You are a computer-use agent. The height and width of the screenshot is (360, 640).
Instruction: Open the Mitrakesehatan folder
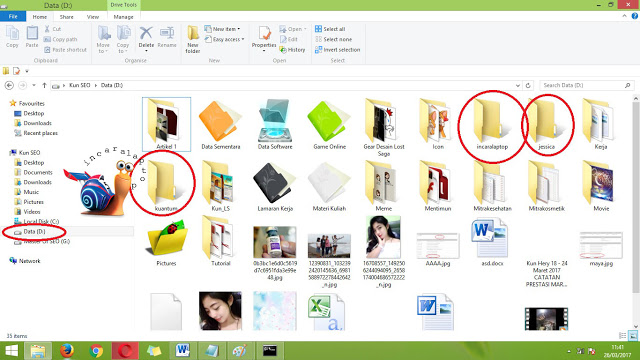tap(492, 187)
